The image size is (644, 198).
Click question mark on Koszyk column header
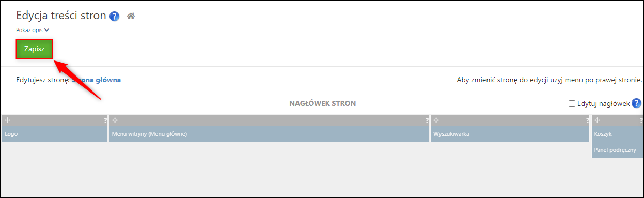[x=641, y=120]
